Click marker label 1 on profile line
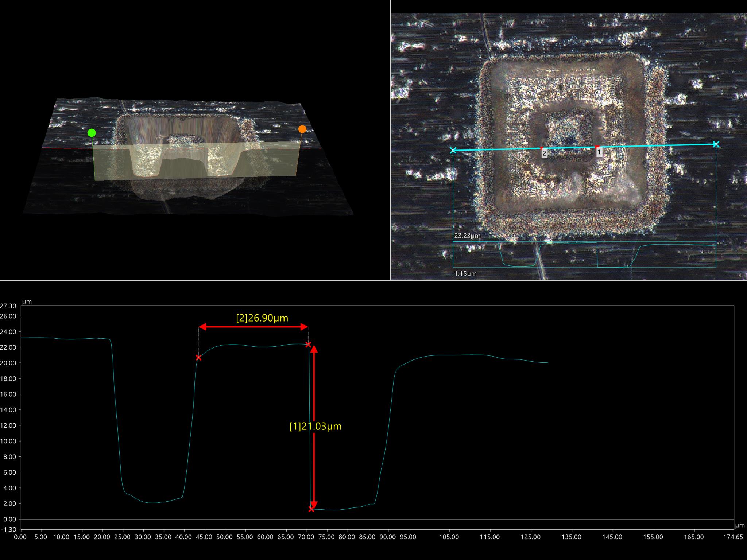747x560 pixels. [x=599, y=152]
